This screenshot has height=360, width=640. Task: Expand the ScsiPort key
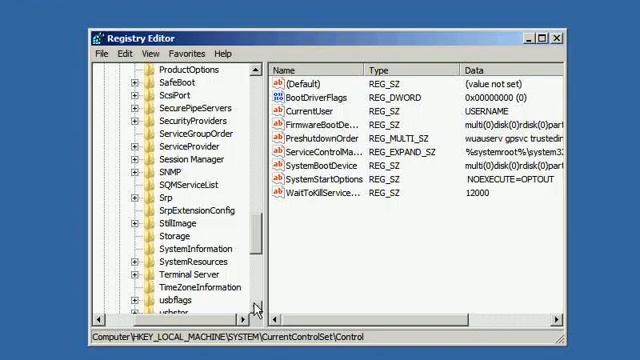point(135,96)
